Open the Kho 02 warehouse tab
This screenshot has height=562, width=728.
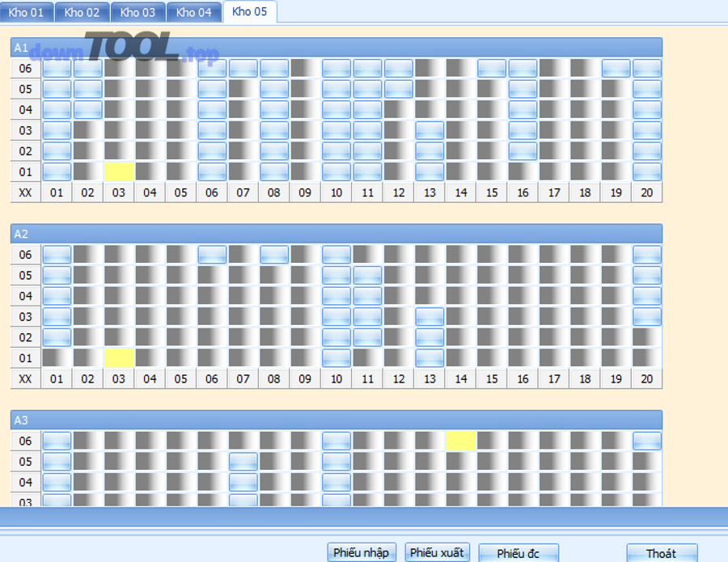82,12
